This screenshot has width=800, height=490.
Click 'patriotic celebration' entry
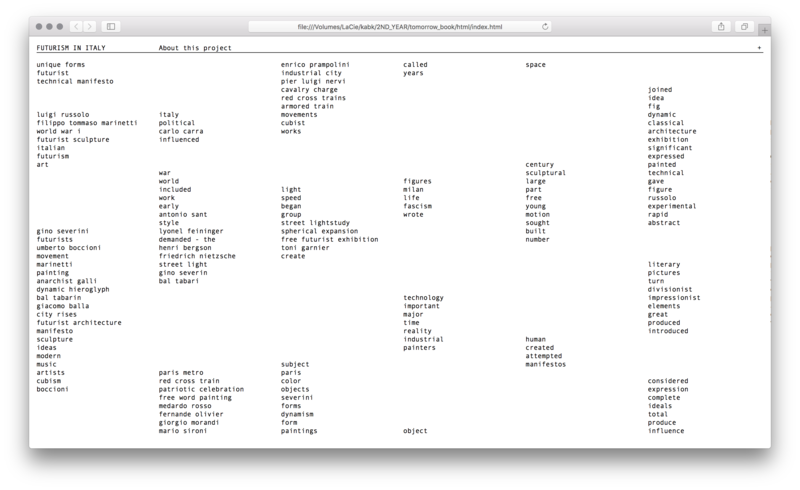click(202, 389)
